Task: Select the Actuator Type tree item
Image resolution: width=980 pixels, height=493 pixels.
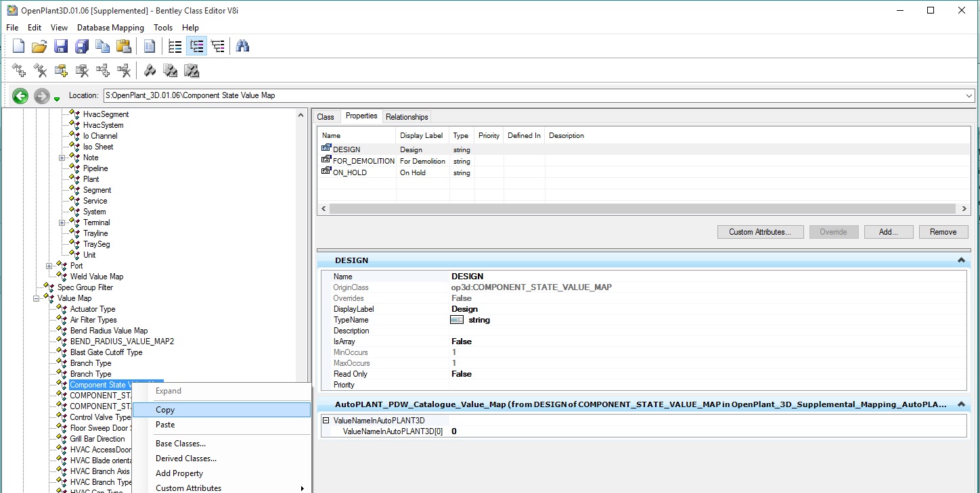Action: tap(93, 309)
